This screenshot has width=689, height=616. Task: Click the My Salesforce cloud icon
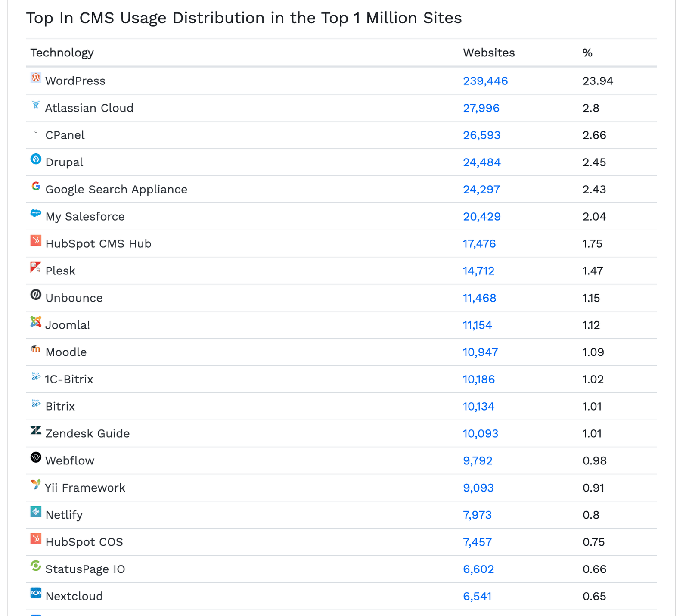36,214
